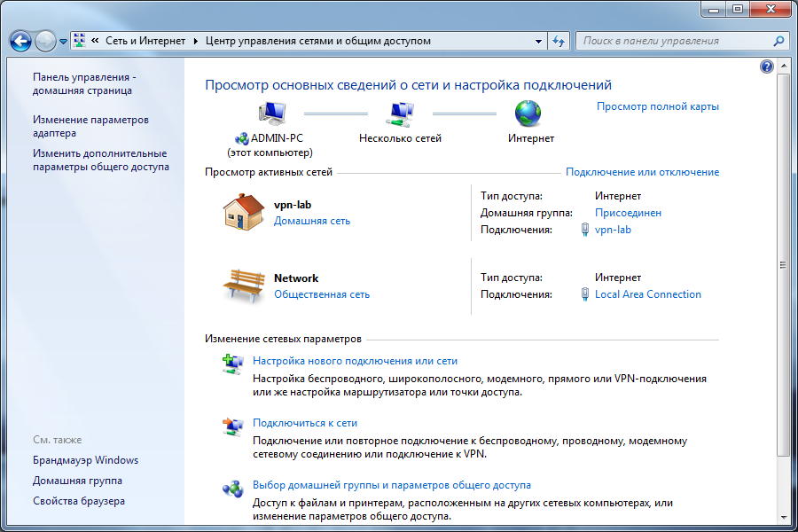Click the ADMIN-PC computer icon
This screenshot has width=798, height=532.
point(270,113)
